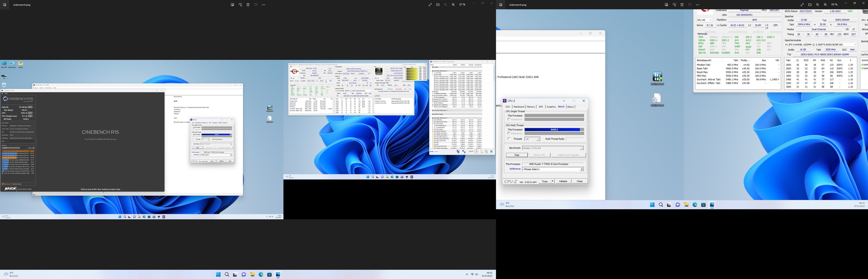Open the Please Select reference dropdown

tap(582, 169)
